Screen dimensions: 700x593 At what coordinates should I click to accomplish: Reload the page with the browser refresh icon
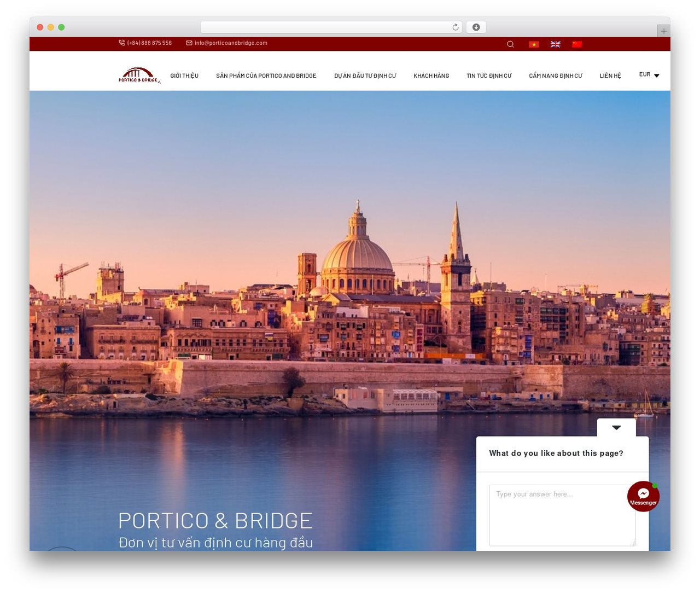click(456, 27)
